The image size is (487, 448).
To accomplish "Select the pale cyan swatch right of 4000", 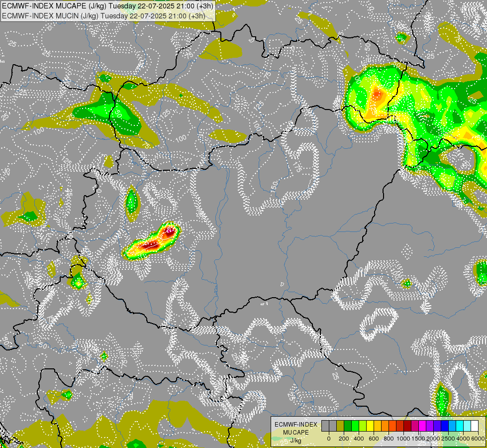I will pyautogui.click(x=467, y=426).
